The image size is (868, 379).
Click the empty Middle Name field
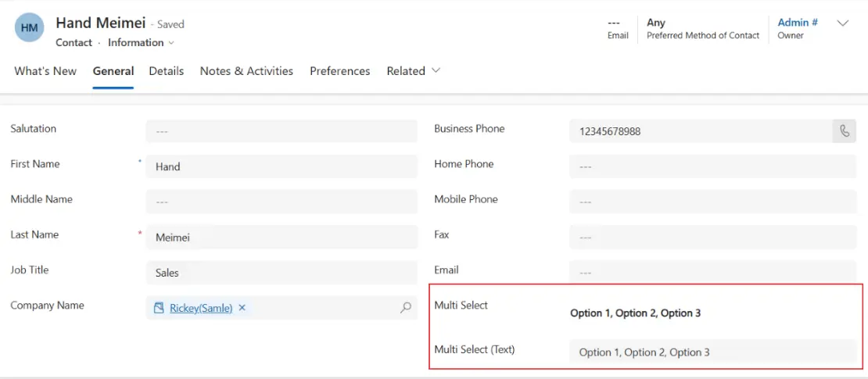coord(282,202)
